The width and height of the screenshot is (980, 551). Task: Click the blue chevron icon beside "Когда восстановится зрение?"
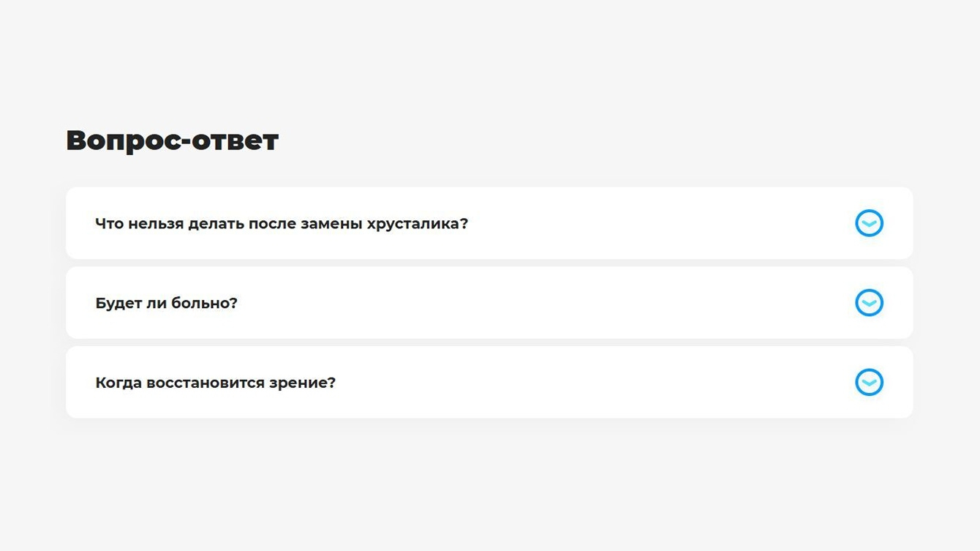click(869, 382)
